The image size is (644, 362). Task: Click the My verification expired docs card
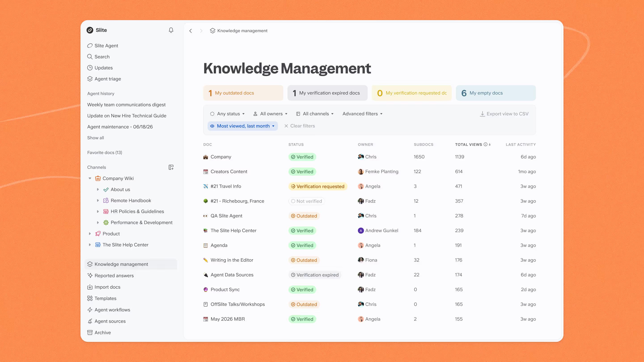[x=328, y=93]
